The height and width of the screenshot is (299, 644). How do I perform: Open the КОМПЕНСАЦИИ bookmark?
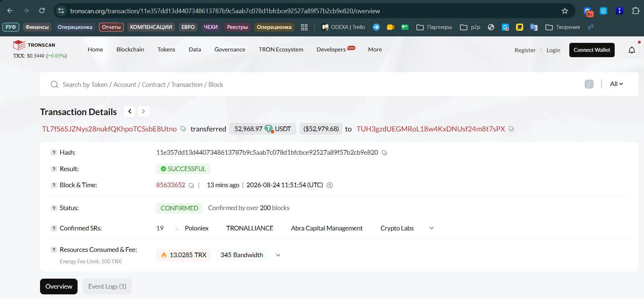[151, 27]
